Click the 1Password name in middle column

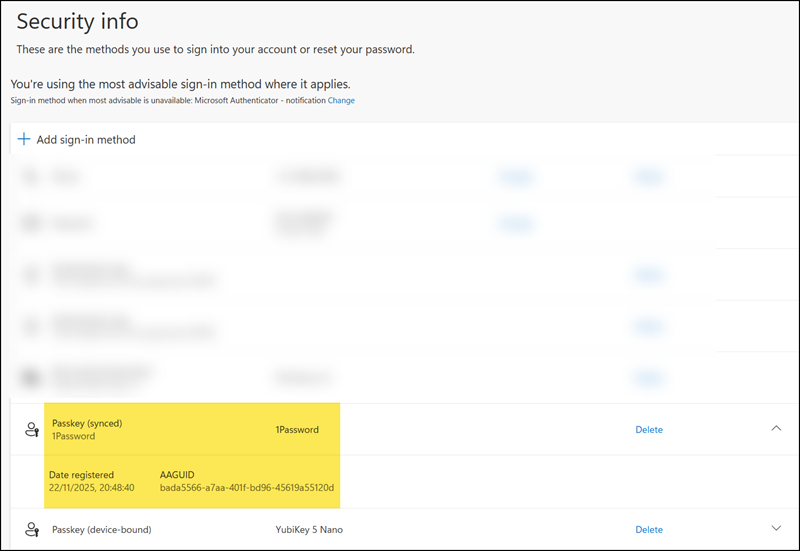click(297, 430)
